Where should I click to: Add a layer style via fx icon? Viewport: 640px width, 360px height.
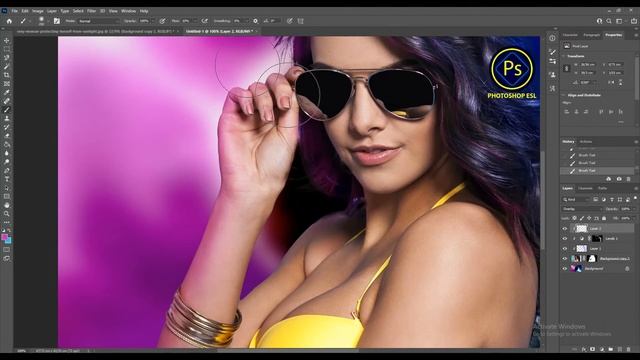coord(584,349)
